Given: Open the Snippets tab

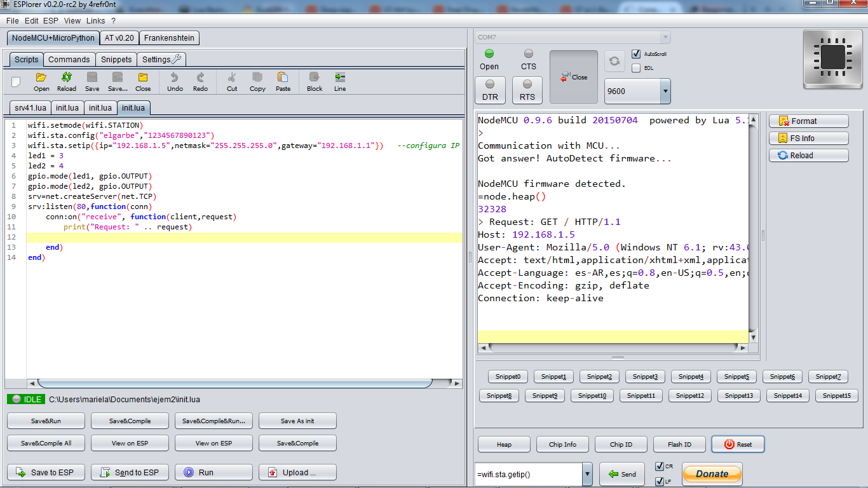Looking at the screenshot, I should pos(117,60).
